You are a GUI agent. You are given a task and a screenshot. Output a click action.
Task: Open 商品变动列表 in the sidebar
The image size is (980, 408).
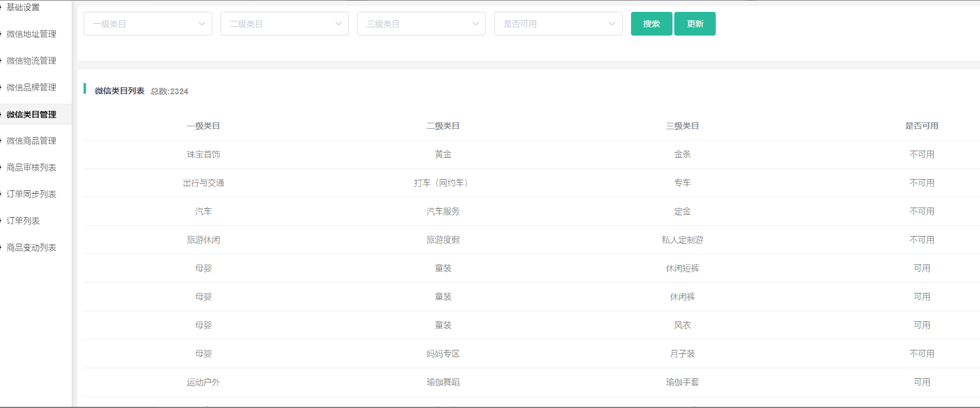pyautogui.click(x=31, y=247)
